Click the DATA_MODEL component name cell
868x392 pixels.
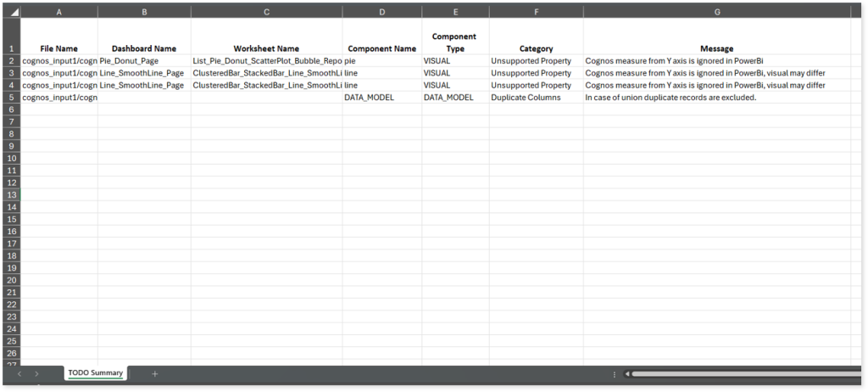381,98
